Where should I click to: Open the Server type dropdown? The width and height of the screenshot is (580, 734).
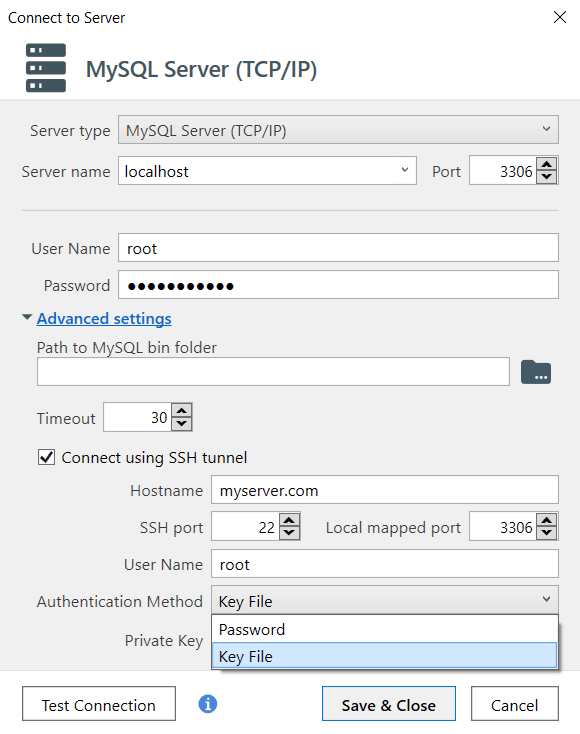[x=338, y=130]
